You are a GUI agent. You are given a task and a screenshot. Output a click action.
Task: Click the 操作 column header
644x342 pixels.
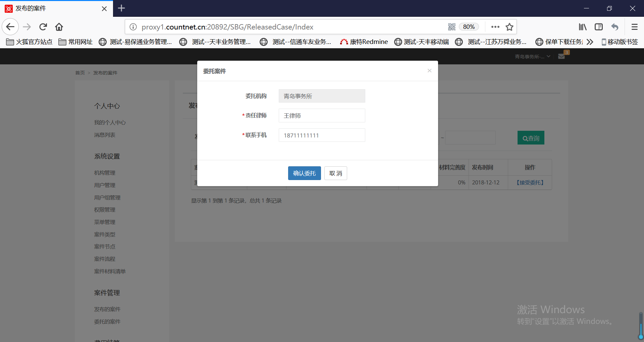click(x=530, y=167)
